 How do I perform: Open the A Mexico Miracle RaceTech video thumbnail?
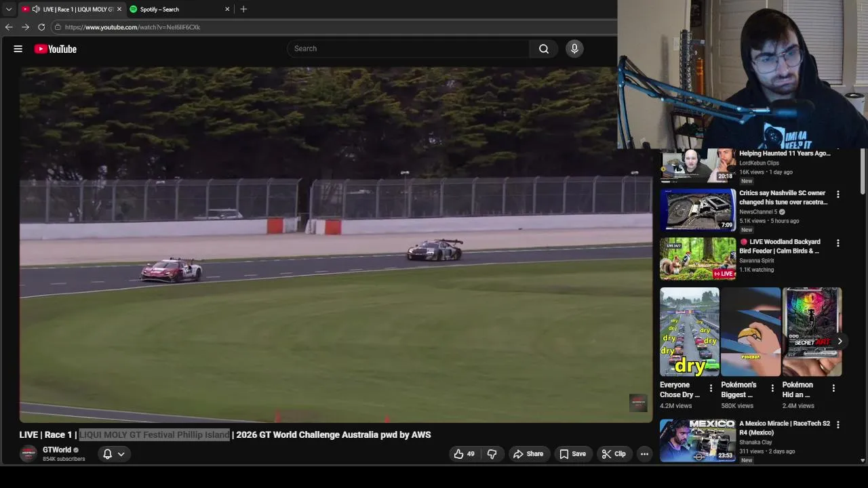click(x=698, y=441)
